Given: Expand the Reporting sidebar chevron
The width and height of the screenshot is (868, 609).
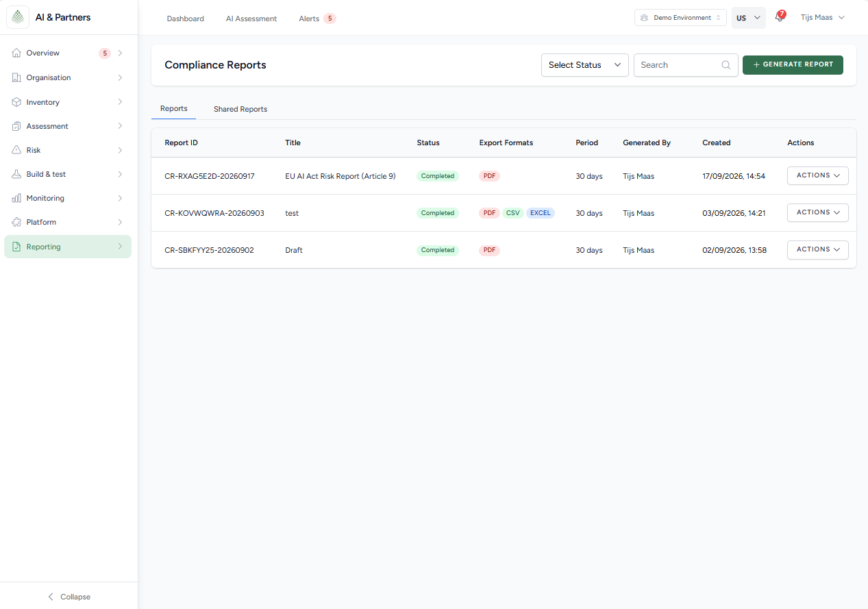Looking at the screenshot, I should click(120, 247).
